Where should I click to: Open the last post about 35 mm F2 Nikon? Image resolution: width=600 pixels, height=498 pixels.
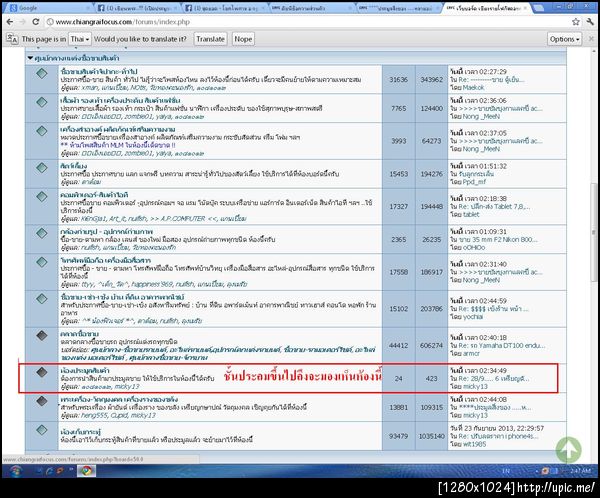(498, 240)
